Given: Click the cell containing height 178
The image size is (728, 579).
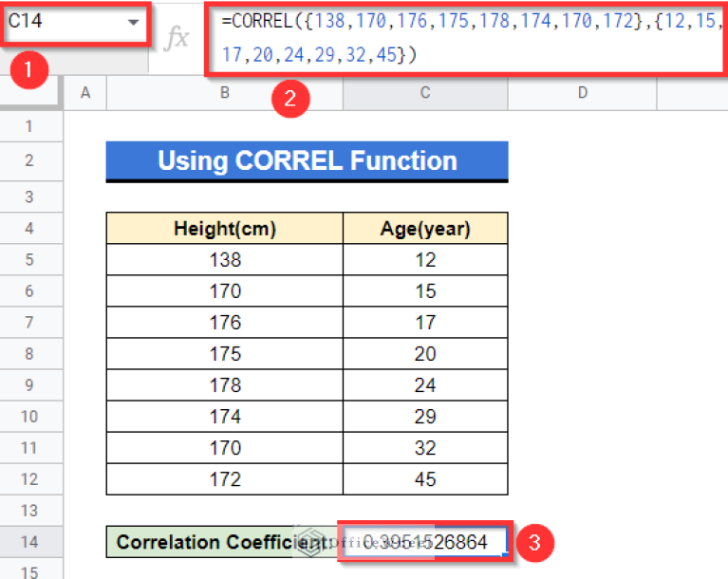Looking at the screenshot, I should point(224,385).
